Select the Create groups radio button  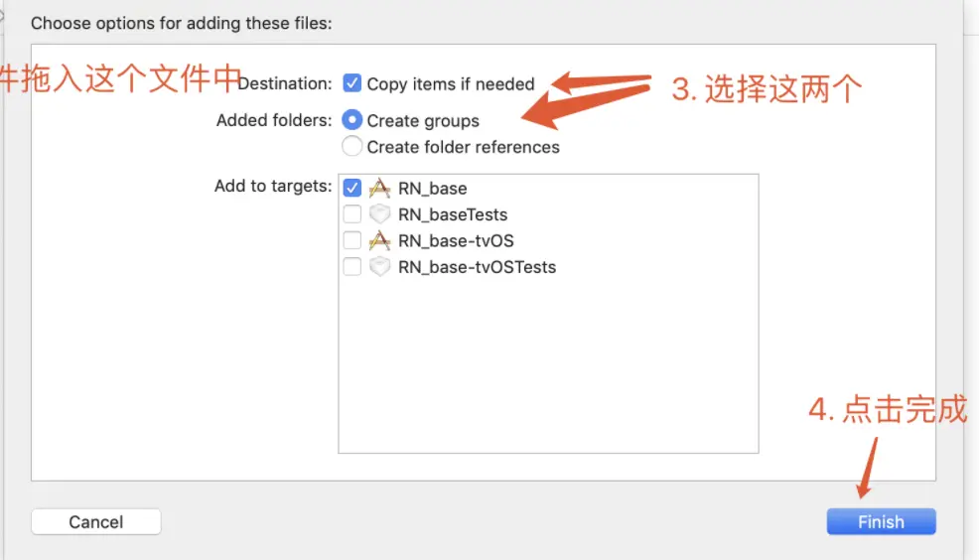click(351, 120)
